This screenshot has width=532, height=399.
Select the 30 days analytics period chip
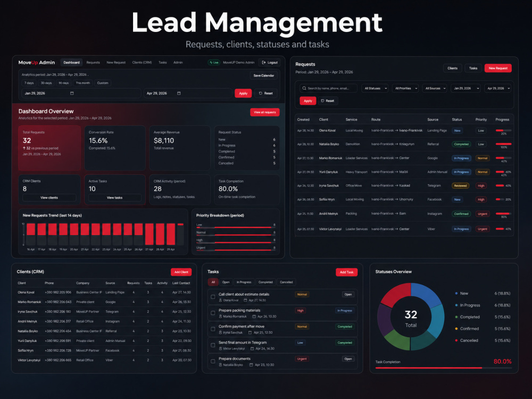click(46, 83)
